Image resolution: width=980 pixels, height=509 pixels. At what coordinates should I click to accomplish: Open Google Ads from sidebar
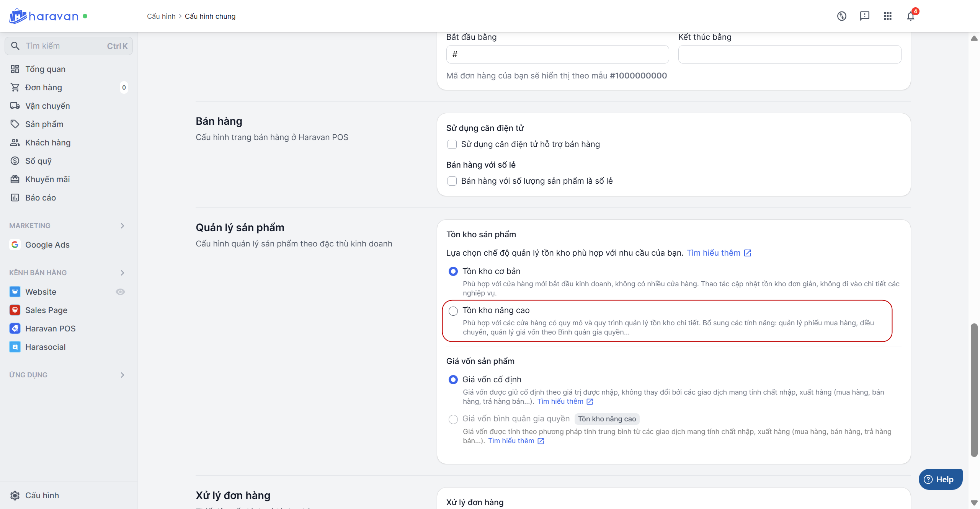tap(47, 245)
